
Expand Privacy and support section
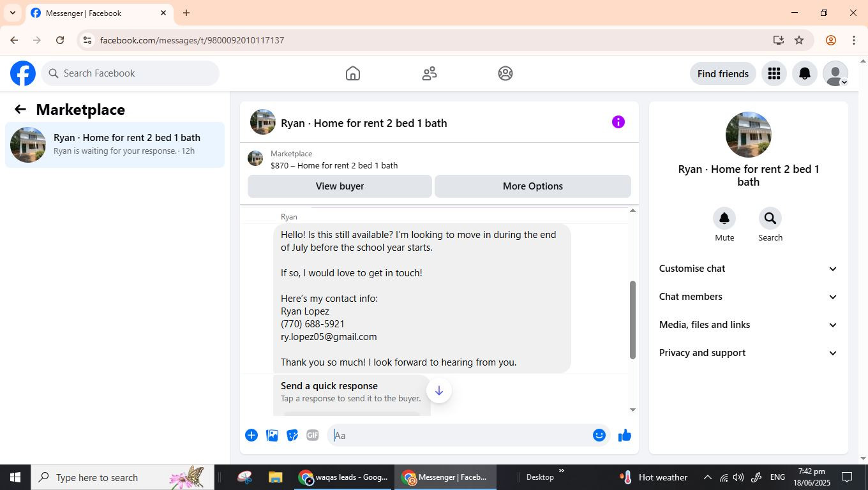748,353
